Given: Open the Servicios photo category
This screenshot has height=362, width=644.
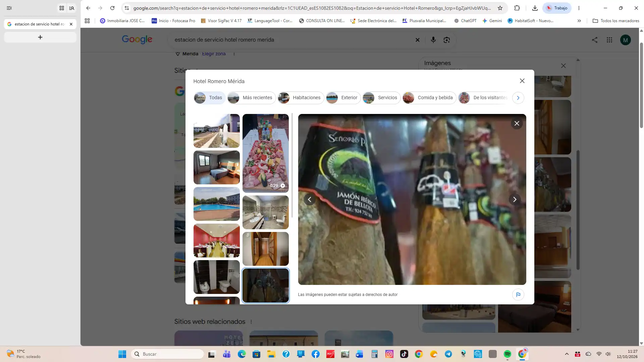Looking at the screenshot, I should point(381,98).
